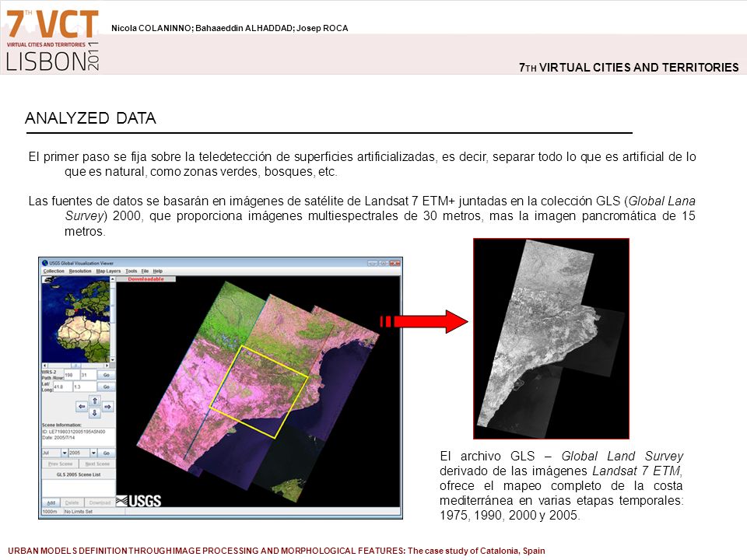
Task: Open the Collection menu in the USGS viewer
Action: pyautogui.click(x=54, y=271)
